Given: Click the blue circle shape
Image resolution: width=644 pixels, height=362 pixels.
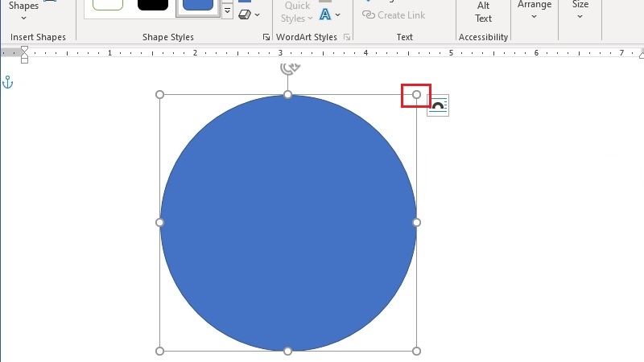Looking at the screenshot, I should coord(288,223).
